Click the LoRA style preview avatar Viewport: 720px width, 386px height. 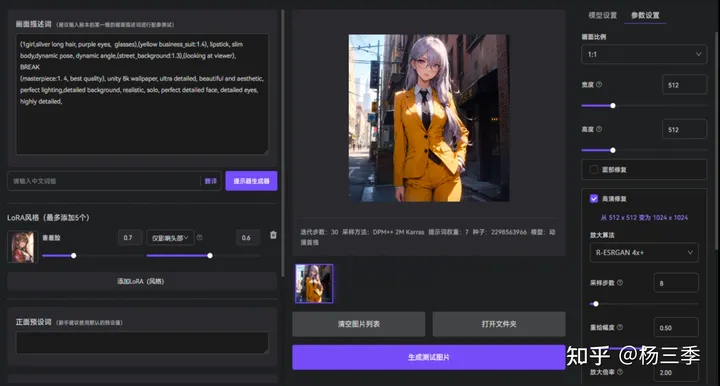pos(21,246)
